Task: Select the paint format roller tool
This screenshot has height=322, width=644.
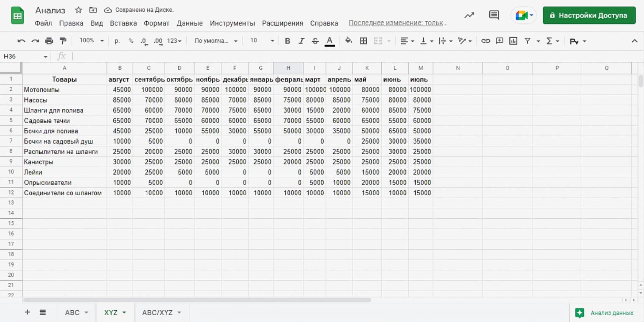Action: pos(63,41)
